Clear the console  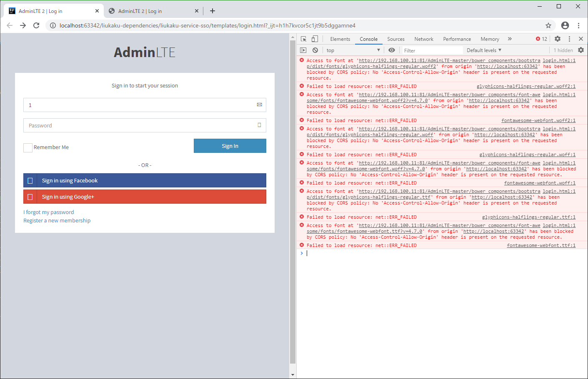315,50
